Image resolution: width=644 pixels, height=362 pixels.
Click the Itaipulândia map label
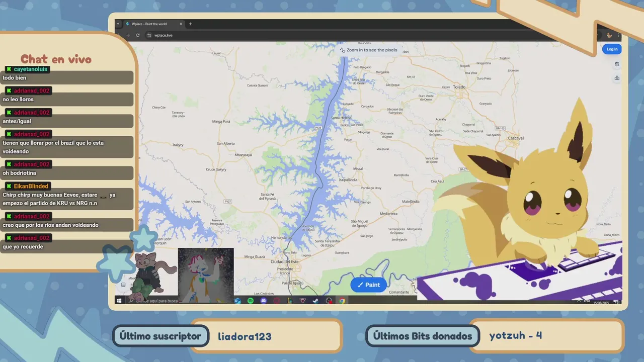tap(348, 179)
